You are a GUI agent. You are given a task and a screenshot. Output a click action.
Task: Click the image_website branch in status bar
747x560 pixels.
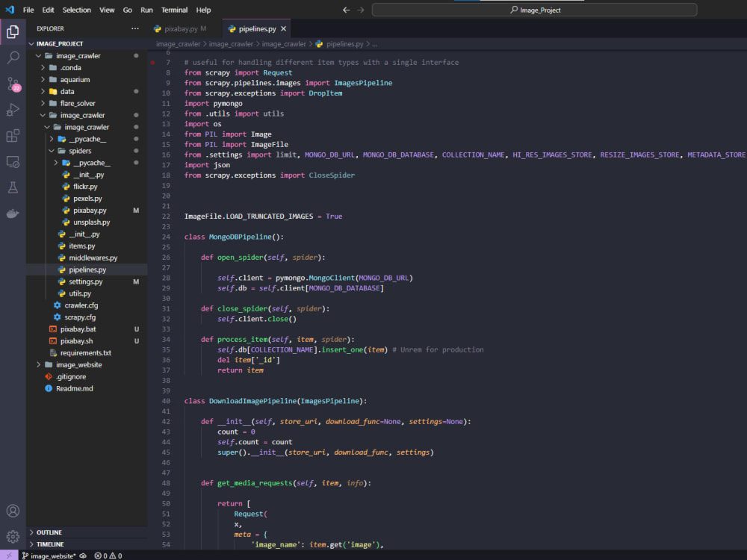(x=52, y=556)
